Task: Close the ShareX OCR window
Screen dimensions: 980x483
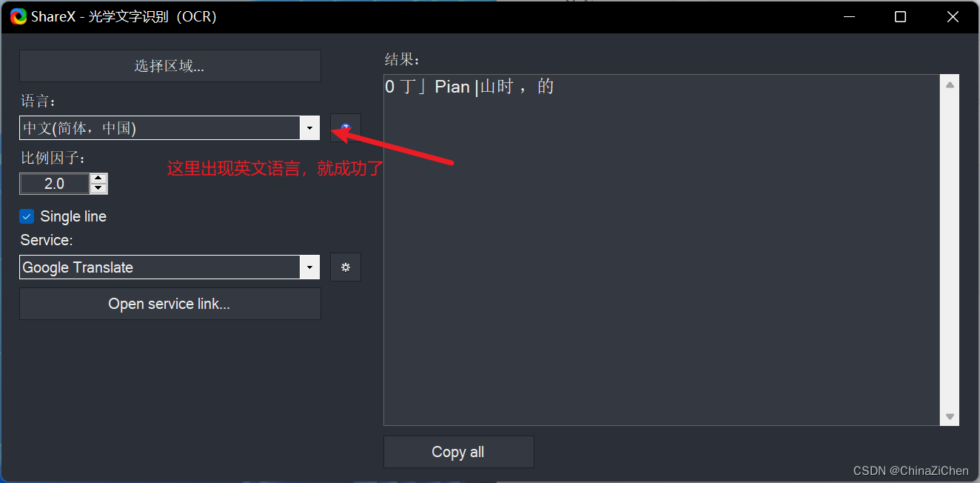Action: pos(953,16)
